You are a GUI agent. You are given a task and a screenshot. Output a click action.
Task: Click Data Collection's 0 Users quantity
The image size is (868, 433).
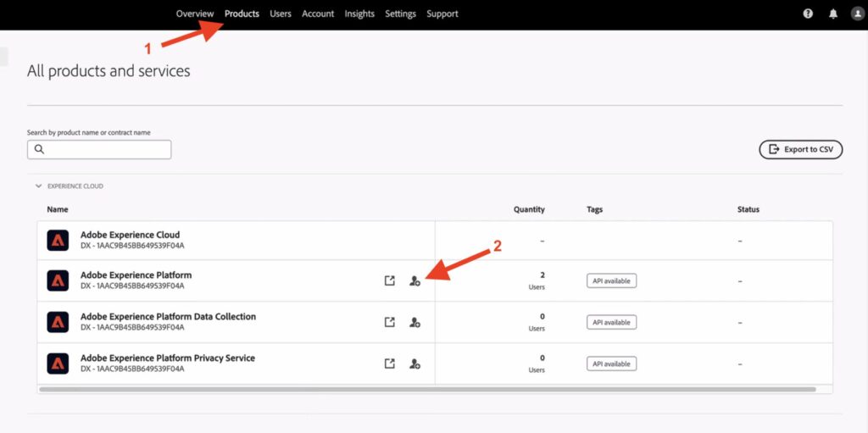[x=537, y=322]
